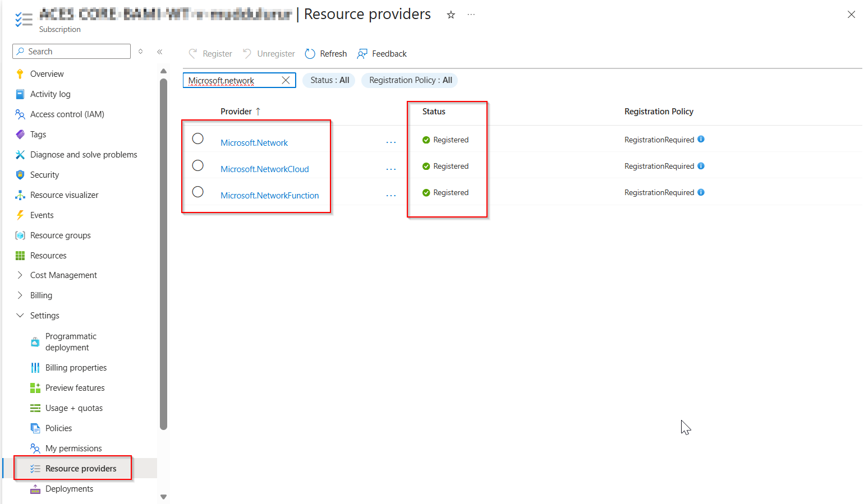Click the sidebar scroll down arrow
The height and width of the screenshot is (504, 864).
(x=163, y=497)
